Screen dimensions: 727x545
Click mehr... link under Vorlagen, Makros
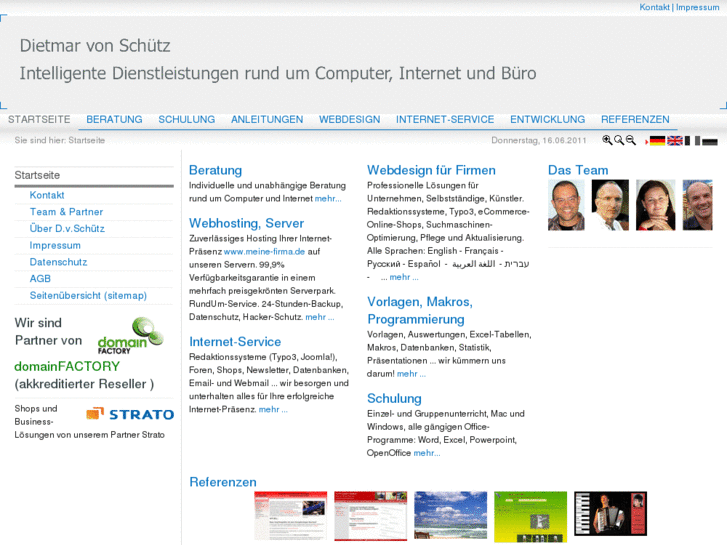coord(411,374)
